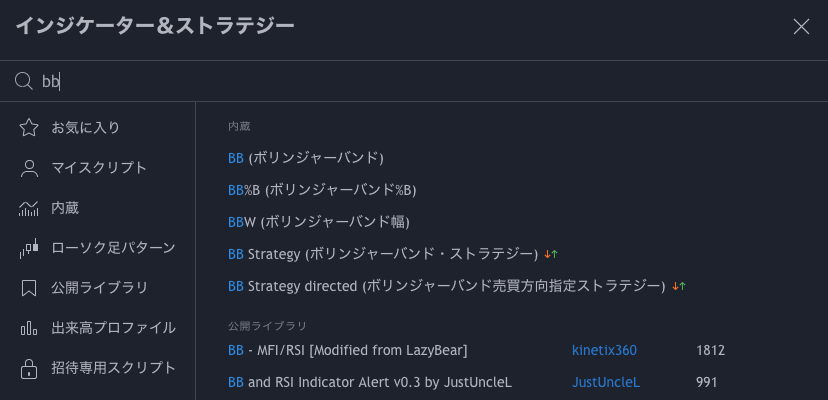Open the お気に入り favorites category
Viewport: 828px width, 400px height.
(x=86, y=128)
